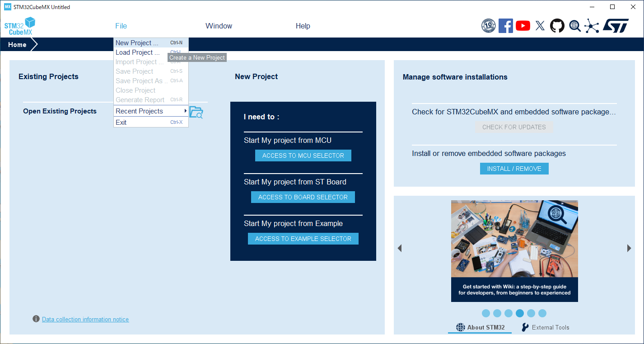The height and width of the screenshot is (344, 644).
Task: Click ACCESS TO BOARD SELECTOR button
Action: (x=303, y=197)
